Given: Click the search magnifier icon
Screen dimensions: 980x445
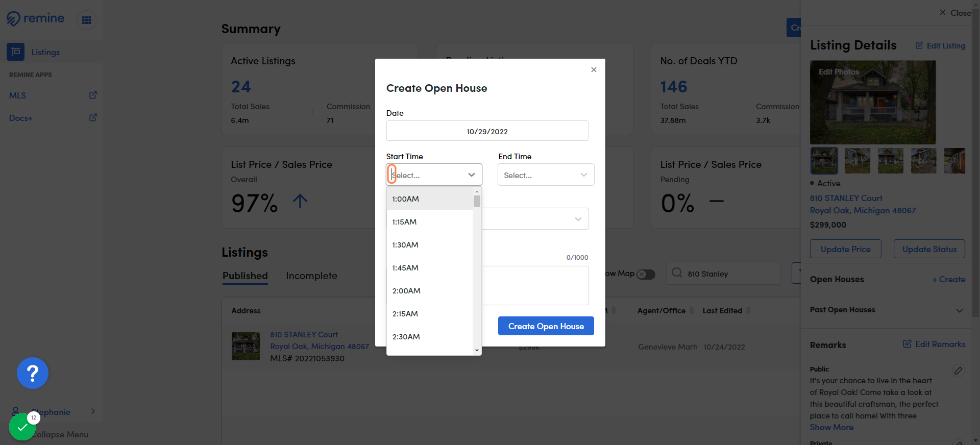Looking at the screenshot, I should (677, 273).
